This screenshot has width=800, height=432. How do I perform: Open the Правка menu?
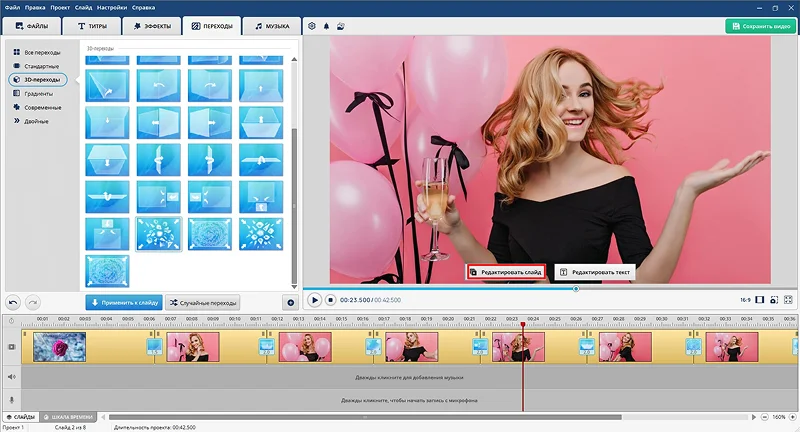(x=35, y=8)
